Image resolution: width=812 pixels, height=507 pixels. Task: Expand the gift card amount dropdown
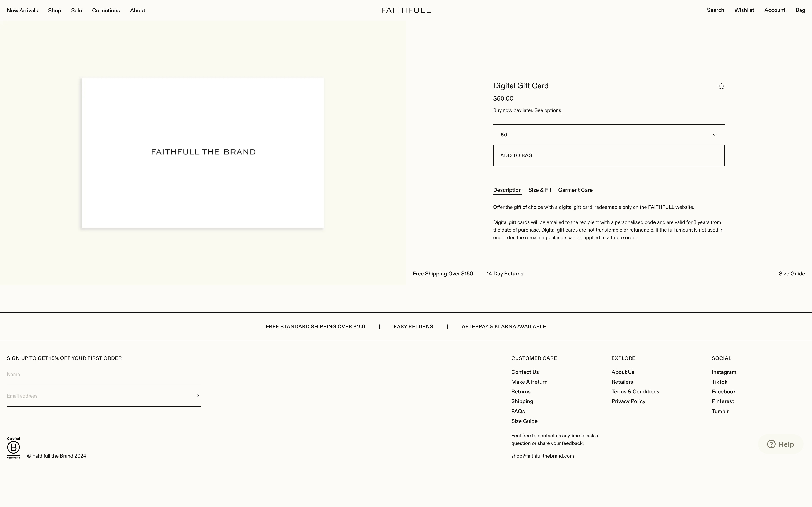[x=714, y=135]
